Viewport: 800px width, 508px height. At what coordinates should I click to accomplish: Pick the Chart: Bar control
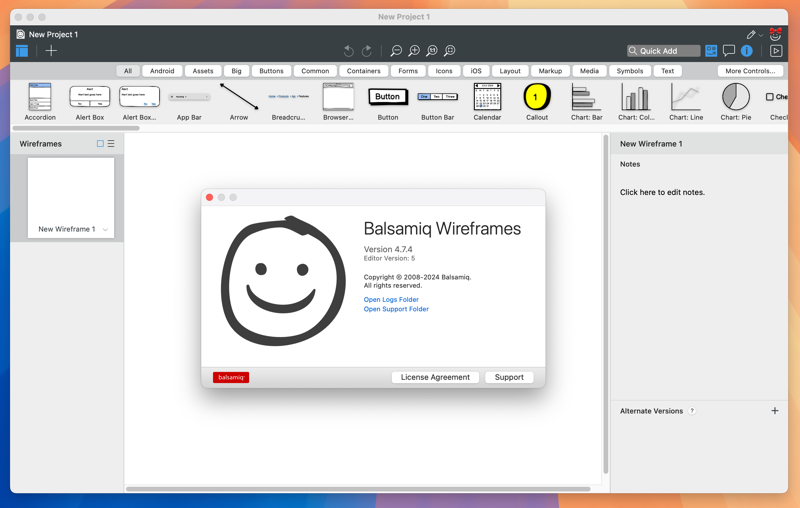[587, 101]
